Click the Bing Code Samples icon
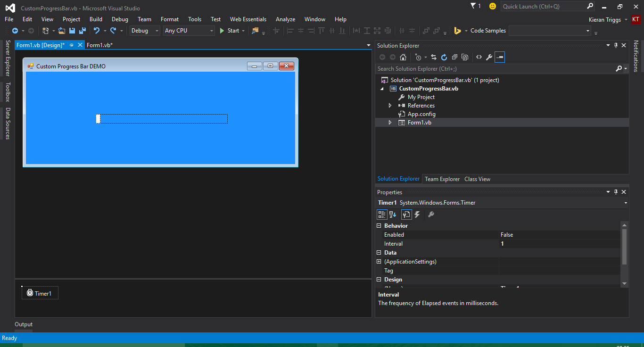644x347 pixels. click(x=457, y=31)
